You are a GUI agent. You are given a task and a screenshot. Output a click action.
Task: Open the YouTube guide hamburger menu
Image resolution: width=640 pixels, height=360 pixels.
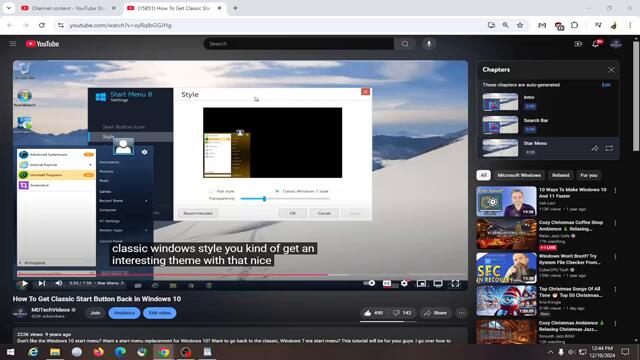[13, 43]
